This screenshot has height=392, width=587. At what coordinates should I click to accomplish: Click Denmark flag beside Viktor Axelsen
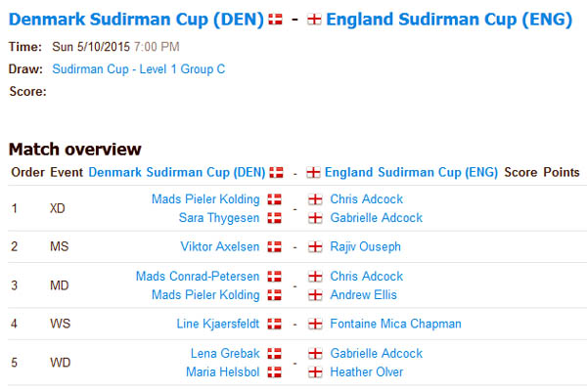pos(274,246)
